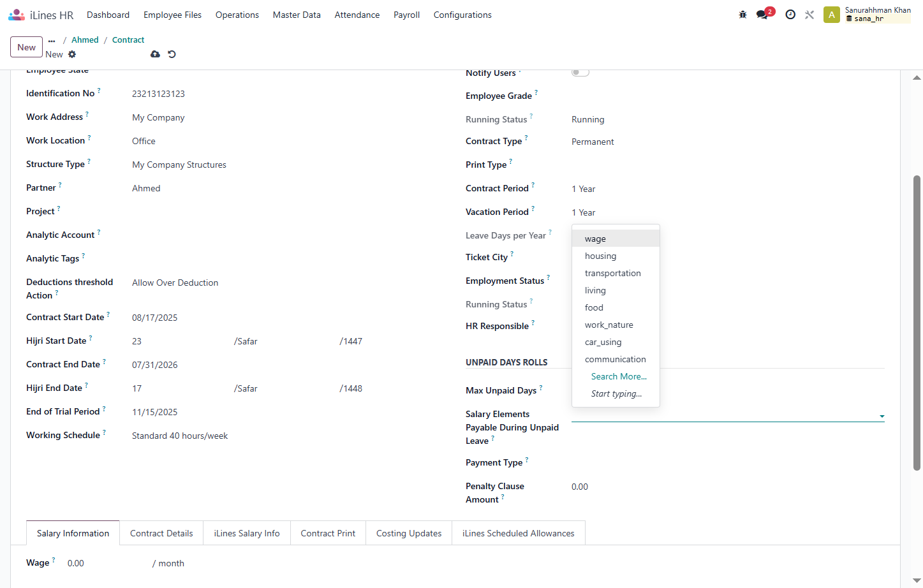The height and width of the screenshot is (588, 923).
Task: Open the Master Data menu
Action: click(x=297, y=15)
